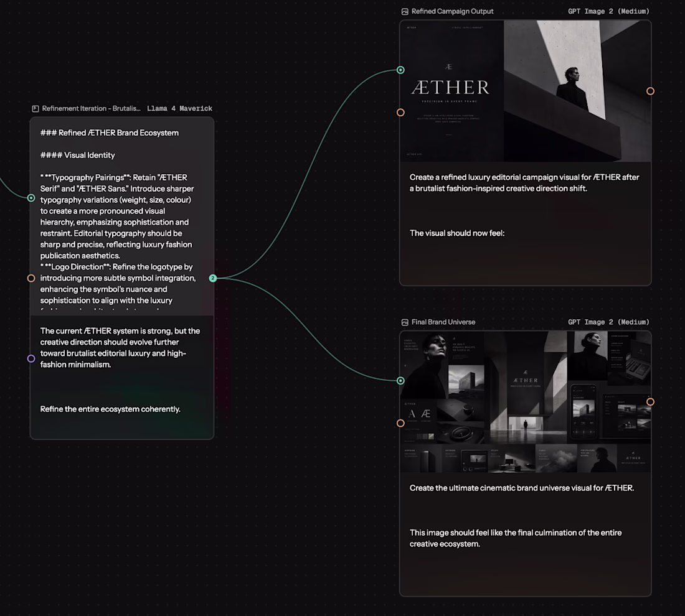Select the orange output port on Final Brand Universe's right edge
Image resolution: width=685 pixels, height=616 pixels.
tap(651, 401)
